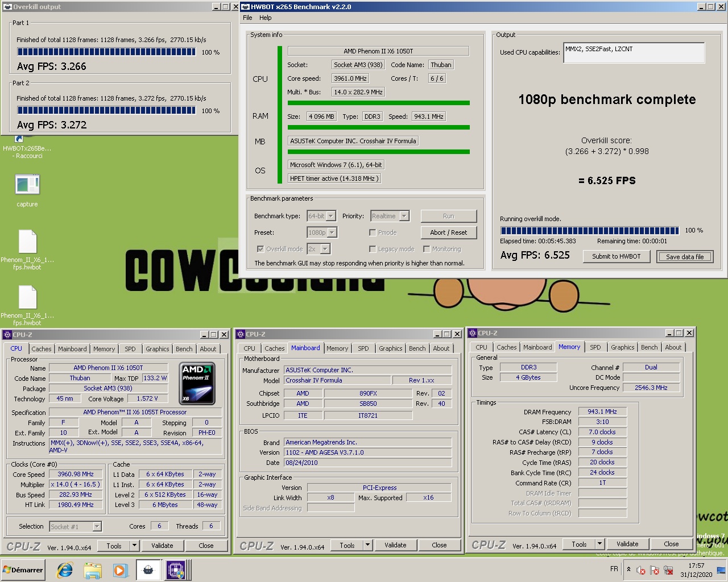728x582 pixels.
Task: Expand Tools arrow in CPU-Z Motherboard window
Action: coord(368,546)
